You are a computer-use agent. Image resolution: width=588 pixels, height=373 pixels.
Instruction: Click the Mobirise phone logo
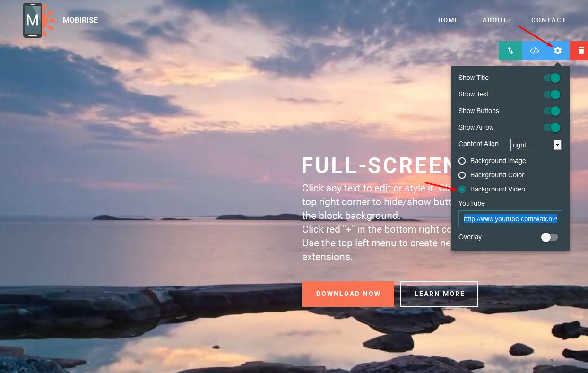pos(33,20)
